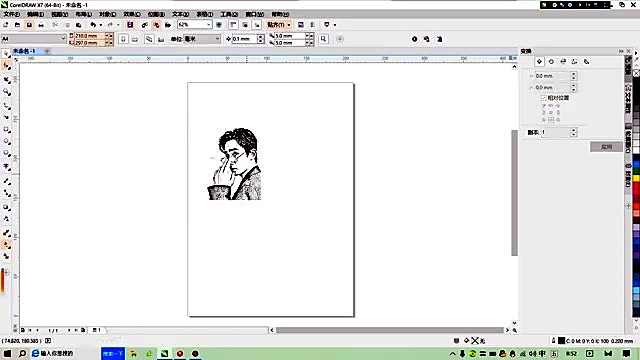Adjust the nudge distance 0.1 mm stepper
This screenshot has height=360, width=640.
click(260, 39)
